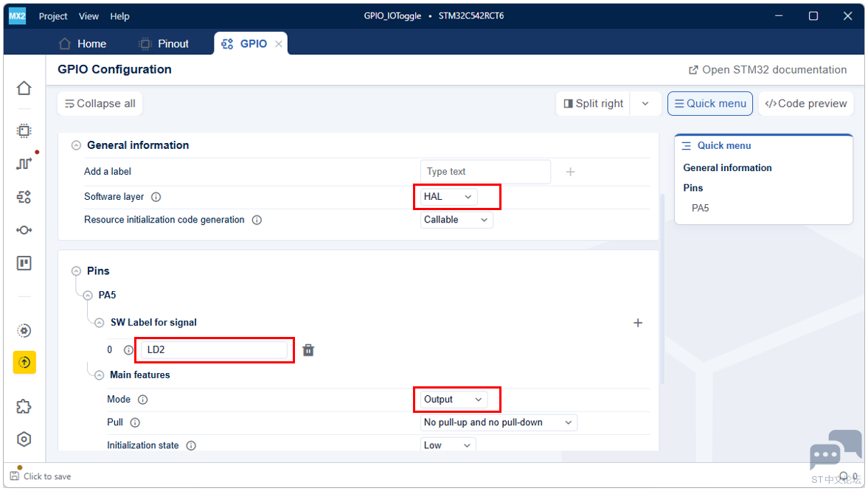This screenshot has width=868, height=491.
Task: Click the save icon in status bar
Action: (15, 476)
